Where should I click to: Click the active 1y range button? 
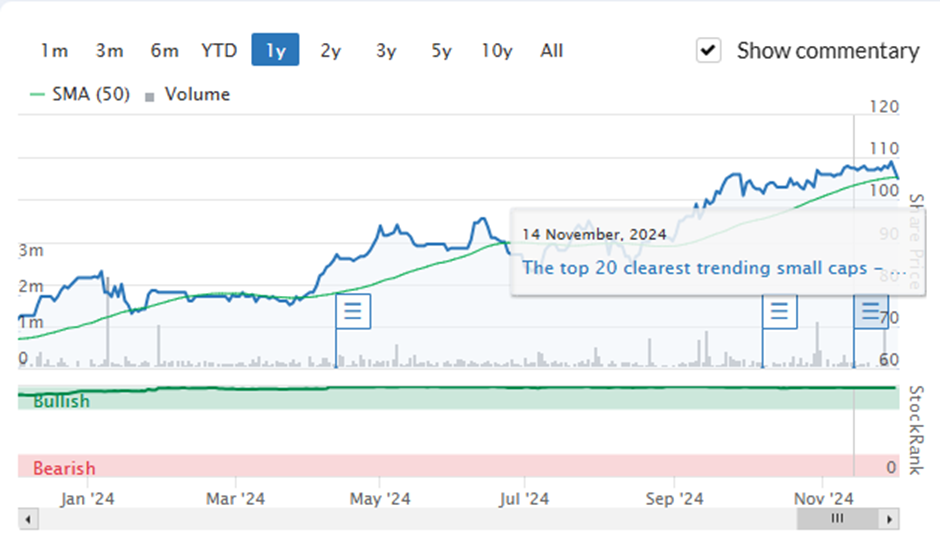tap(275, 50)
